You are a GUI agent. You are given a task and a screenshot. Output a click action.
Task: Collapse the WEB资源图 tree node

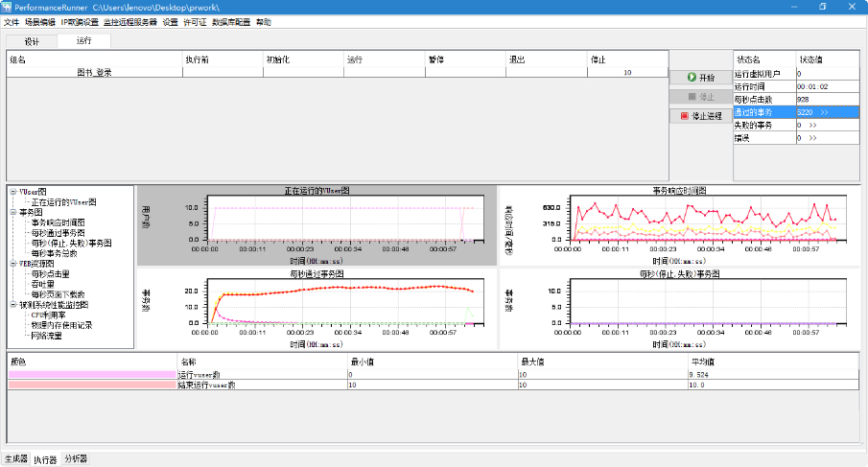pos(12,264)
